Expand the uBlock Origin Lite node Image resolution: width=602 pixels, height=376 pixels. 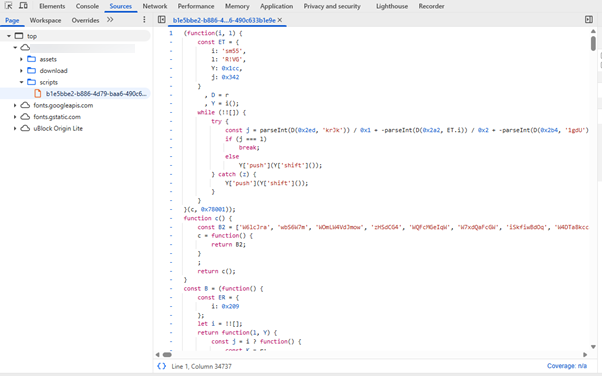pyautogui.click(x=15, y=128)
